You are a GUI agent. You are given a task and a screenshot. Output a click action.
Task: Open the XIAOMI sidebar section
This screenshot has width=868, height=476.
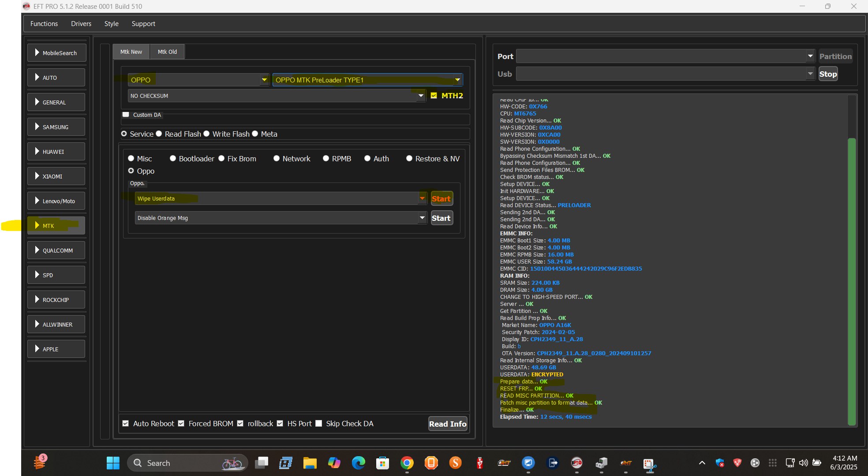56,176
